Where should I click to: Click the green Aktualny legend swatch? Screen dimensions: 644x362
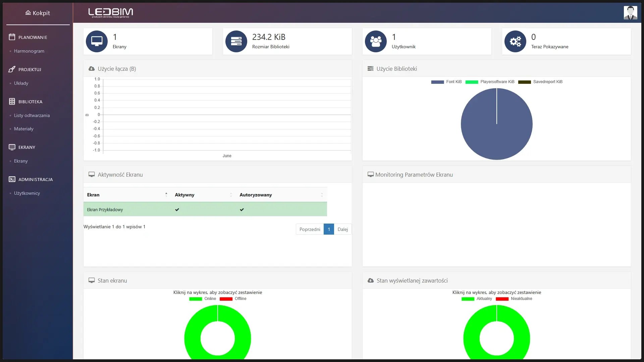tap(469, 298)
